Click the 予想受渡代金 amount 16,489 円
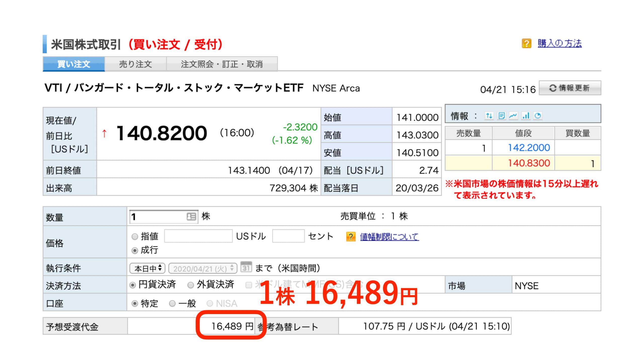Viewport: 644px width, 359px height. coord(232,326)
